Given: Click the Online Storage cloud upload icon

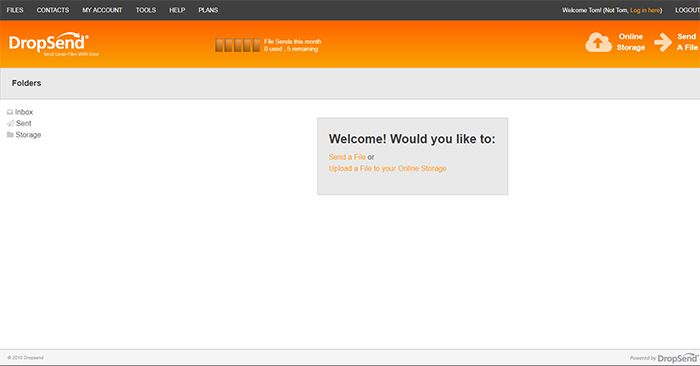Looking at the screenshot, I should (x=598, y=42).
